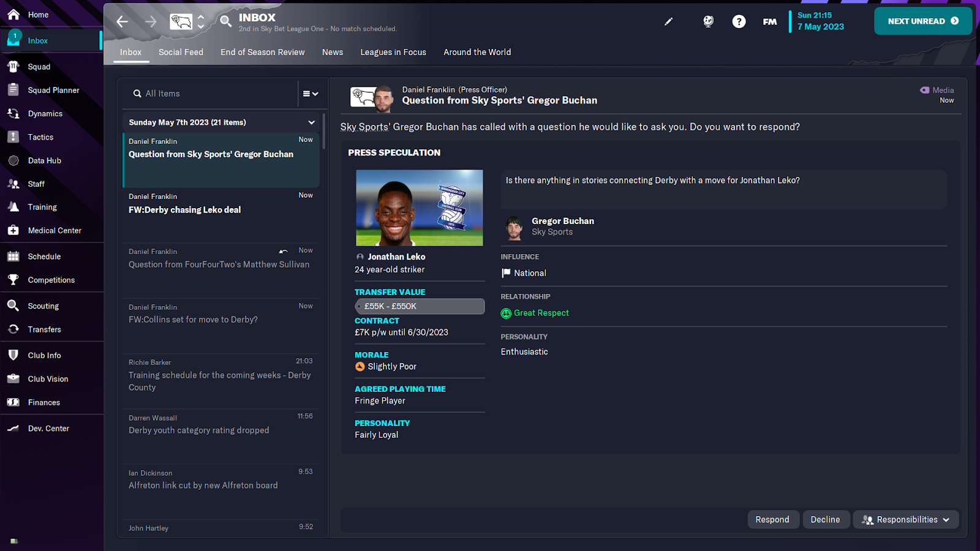This screenshot has width=980, height=551.
Task: Expand the Responsibilities dropdown
Action: [x=906, y=520]
